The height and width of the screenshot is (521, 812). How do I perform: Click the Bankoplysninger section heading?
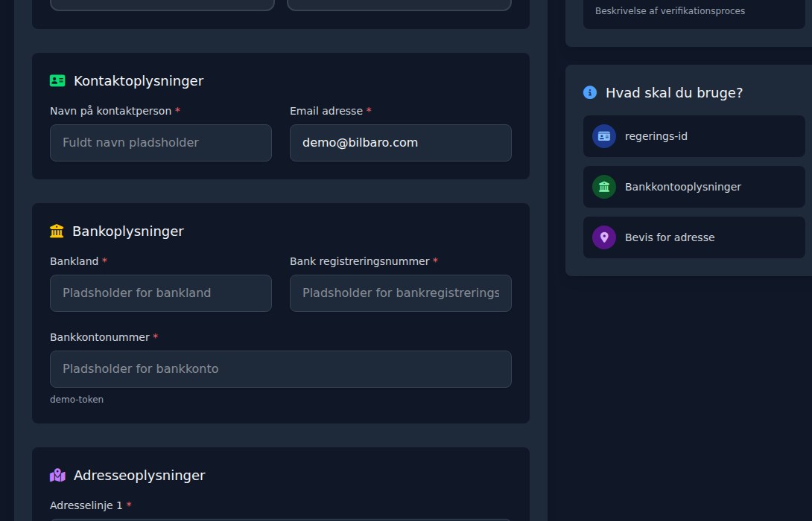(x=128, y=231)
